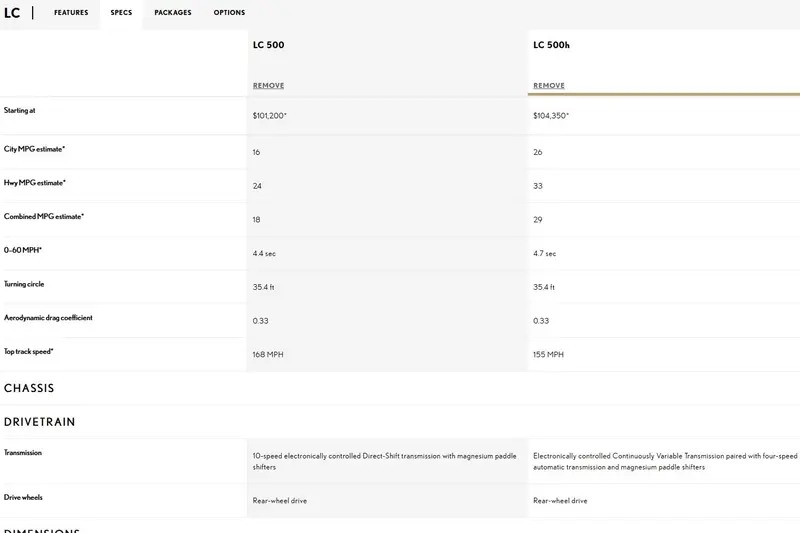Select LC 500 highway MPG value 24
Viewport: 800px width, 533px height.
[x=257, y=186]
